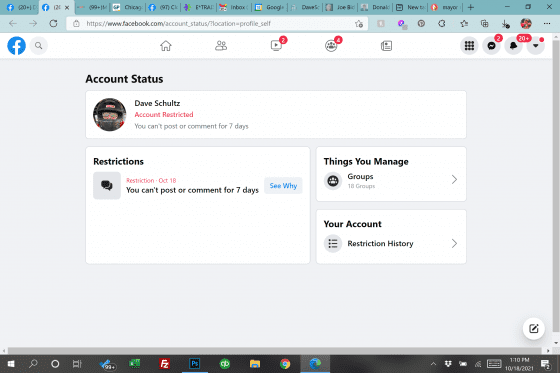Image resolution: width=560 pixels, height=373 pixels.
Task: Open Restriction History
Action: 391,243
